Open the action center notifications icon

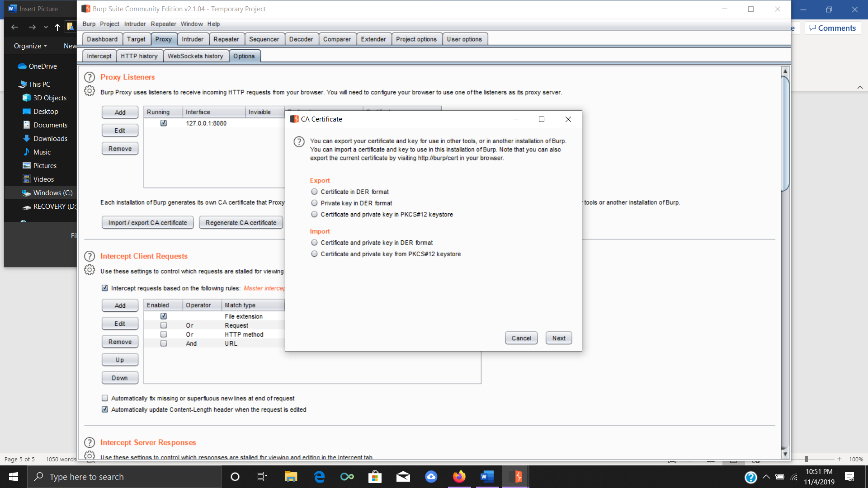click(849, 477)
